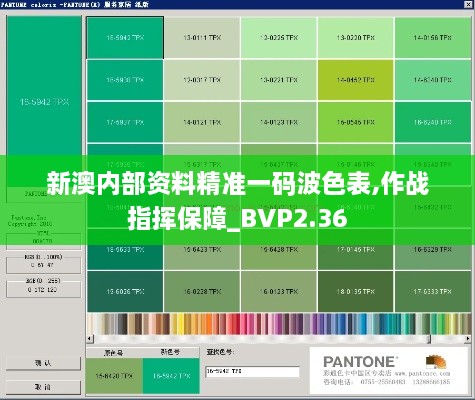Choose the 14-0123 TPX swatch
This screenshot has width=475, height=400.
click(279, 122)
